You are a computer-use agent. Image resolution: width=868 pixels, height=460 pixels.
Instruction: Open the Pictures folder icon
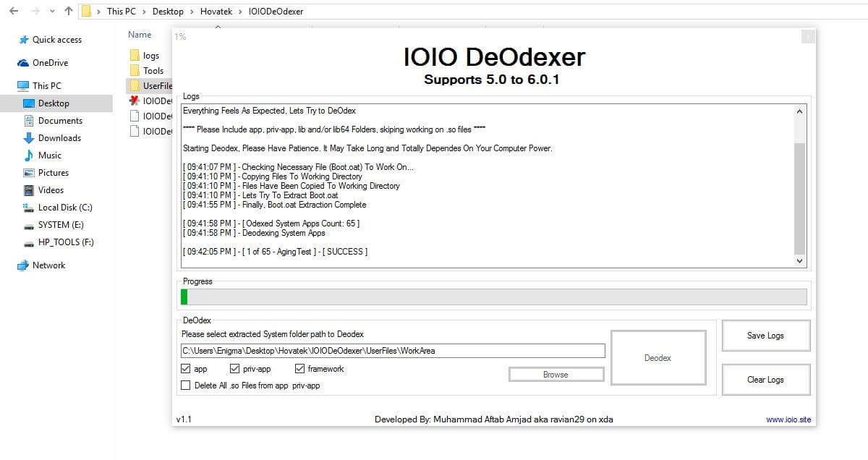tap(29, 173)
